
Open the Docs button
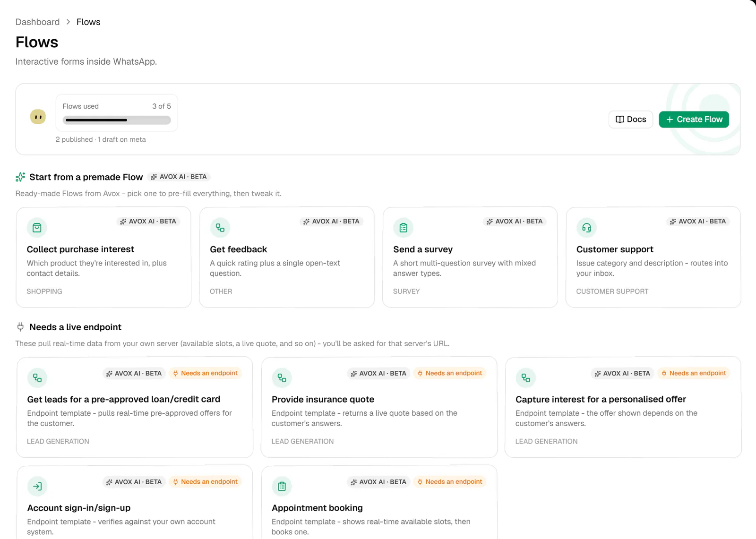(x=631, y=120)
